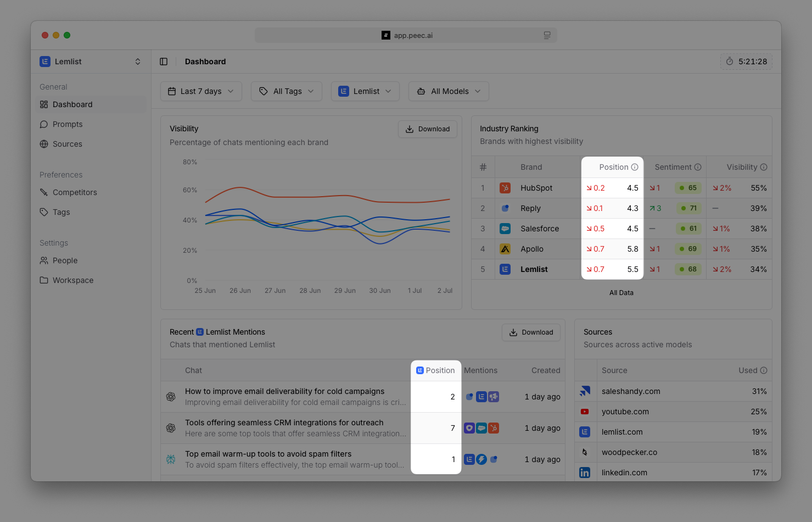Image resolution: width=812 pixels, height=522 pixels.
Task: Click the Lemlist workspace switcher
Action: click(x=90, y=61)
